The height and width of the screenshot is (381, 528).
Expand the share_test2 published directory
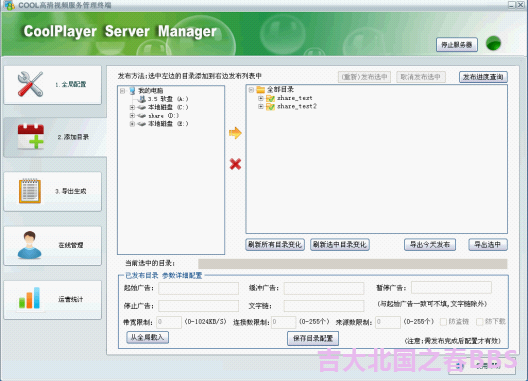point(260,106)
